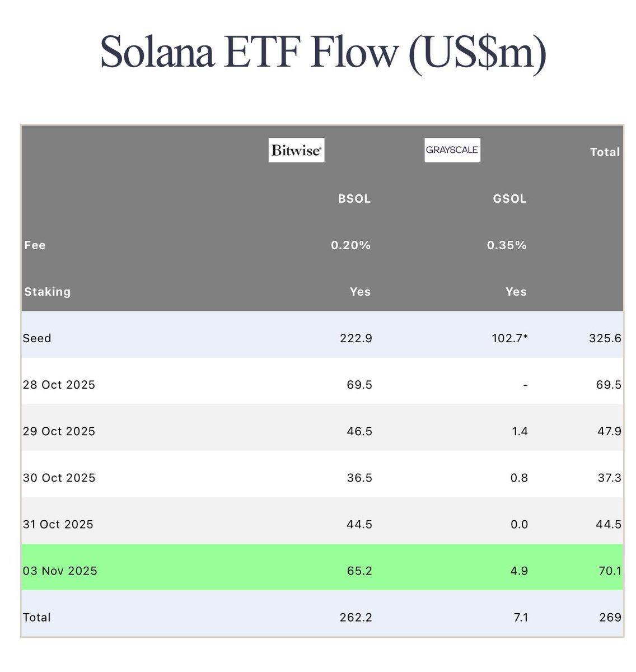Image resolution: width=636 pixels, height=672 pixels.
Task: Select the 102.7* GSOL seed value
Action: pyautogui.click(x=508, y=338)
